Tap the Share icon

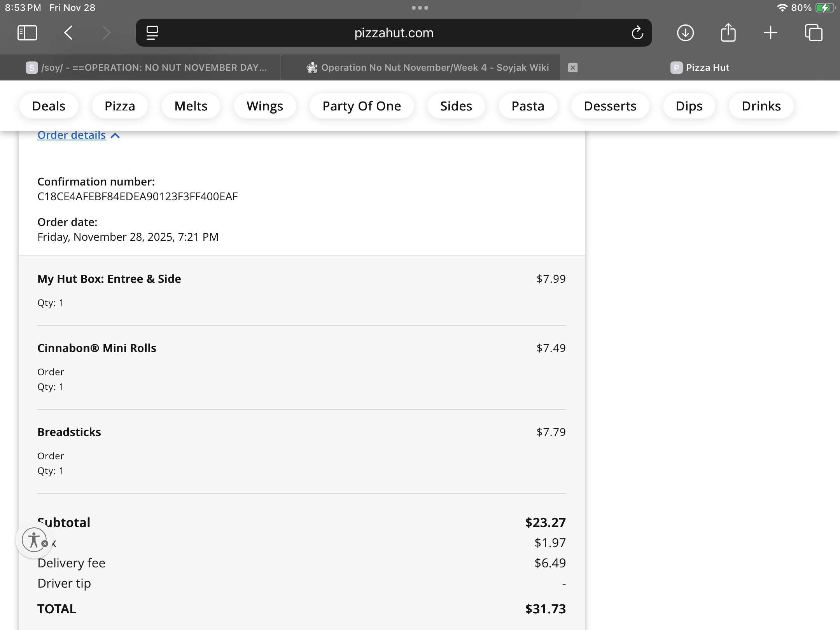[x=728, y=33]
